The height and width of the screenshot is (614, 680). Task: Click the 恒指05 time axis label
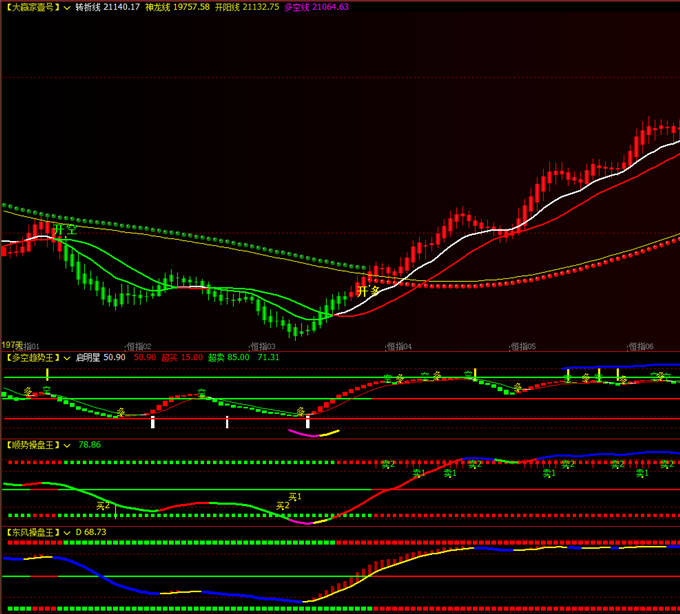(522, 346)
